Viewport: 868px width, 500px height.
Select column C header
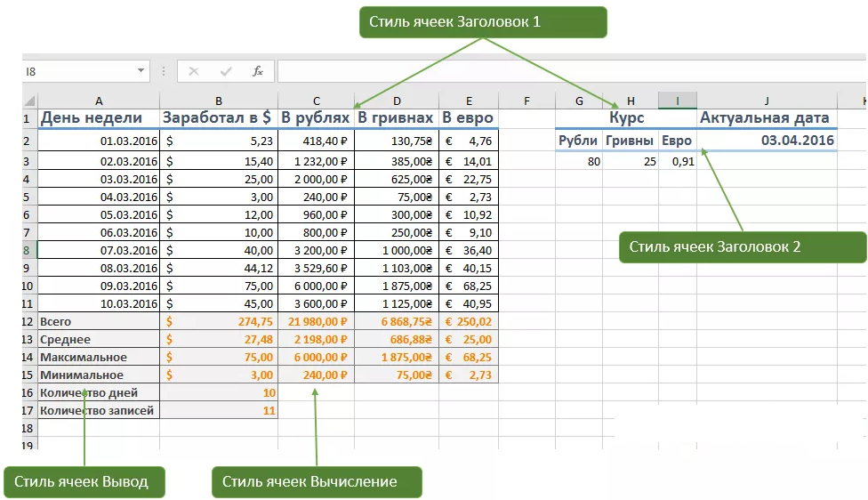tap(316, 101)
